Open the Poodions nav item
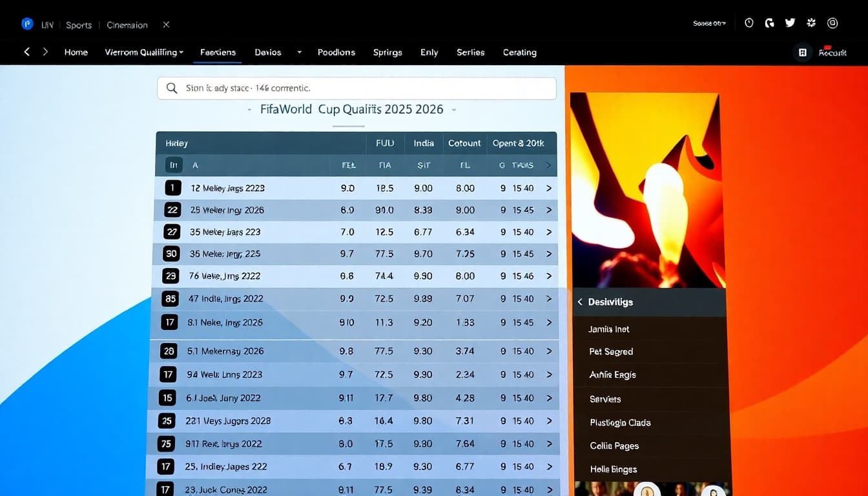Image resolution: width=868 pixels, height=496 pixels. [x=336, y=52]
